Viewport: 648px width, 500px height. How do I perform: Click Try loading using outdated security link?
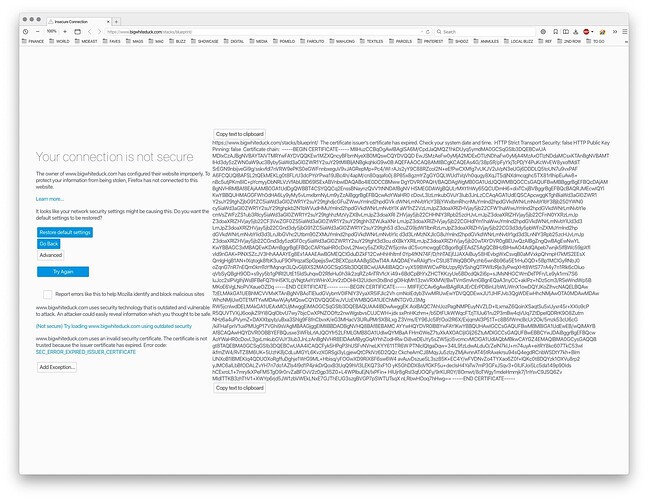pos(114,326)
